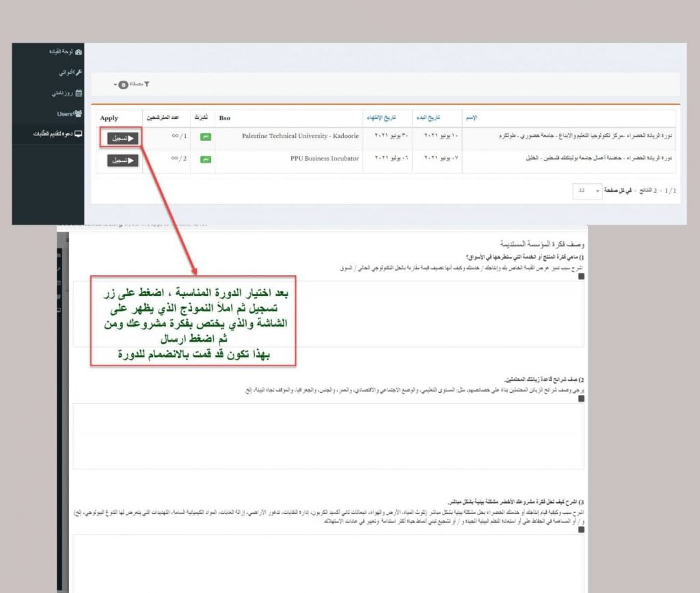Click تسجيل button for Palestine Technical University
Viewport: 700px width, 593px height.
point(123,137)
